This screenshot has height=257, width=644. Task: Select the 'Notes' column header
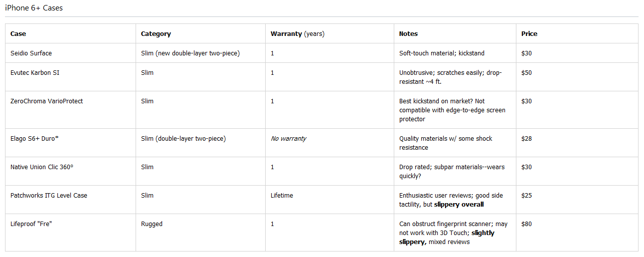click(408, 34)
